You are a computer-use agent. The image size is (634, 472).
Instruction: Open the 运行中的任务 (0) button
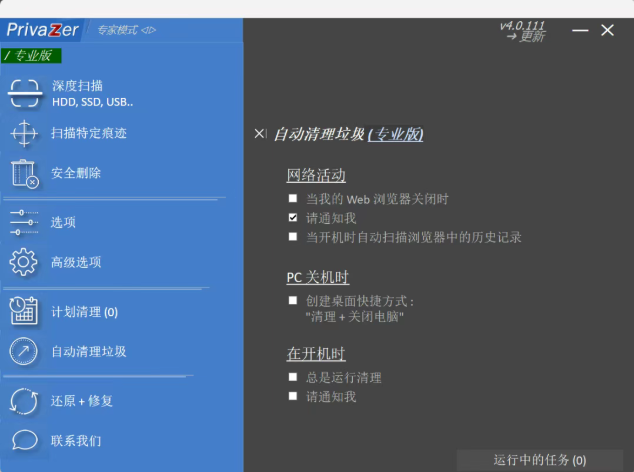[x=539, y=460]
